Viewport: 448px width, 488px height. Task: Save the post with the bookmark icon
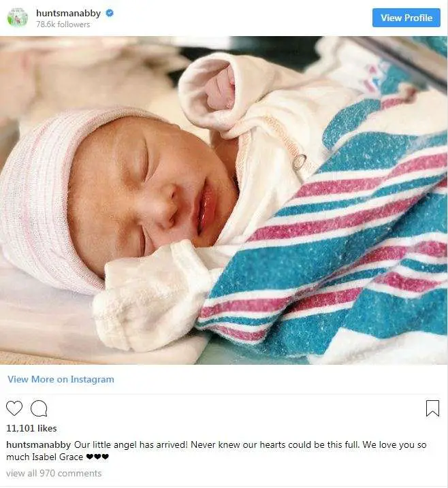(433, 408)
